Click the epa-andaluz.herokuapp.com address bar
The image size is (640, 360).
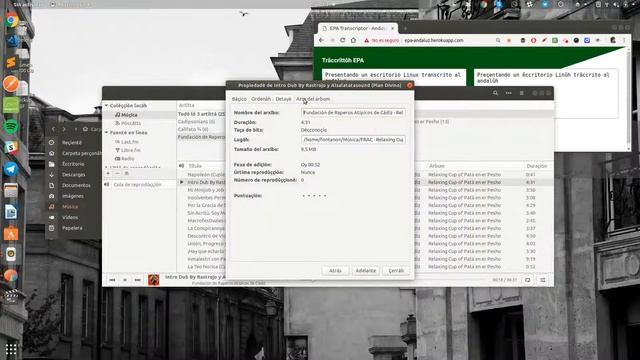coord(433,40)
